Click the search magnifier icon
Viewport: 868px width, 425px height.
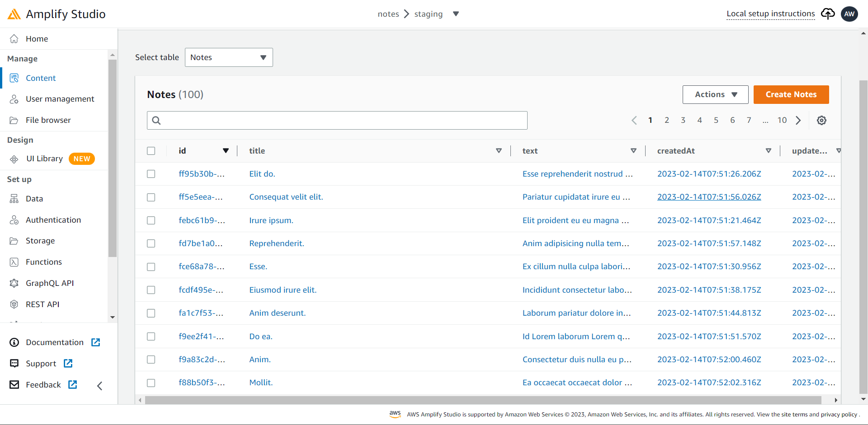(156, 120)
